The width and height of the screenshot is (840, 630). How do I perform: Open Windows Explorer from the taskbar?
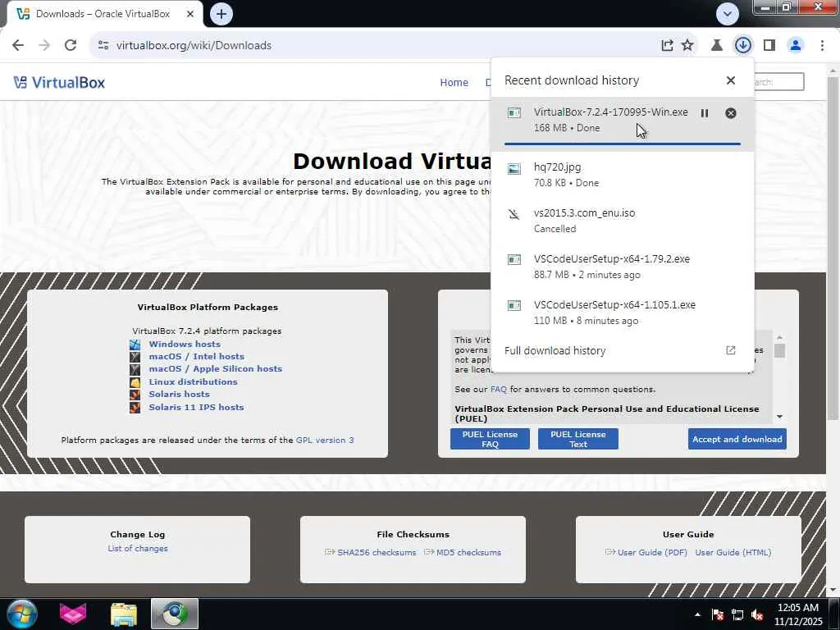124,614
